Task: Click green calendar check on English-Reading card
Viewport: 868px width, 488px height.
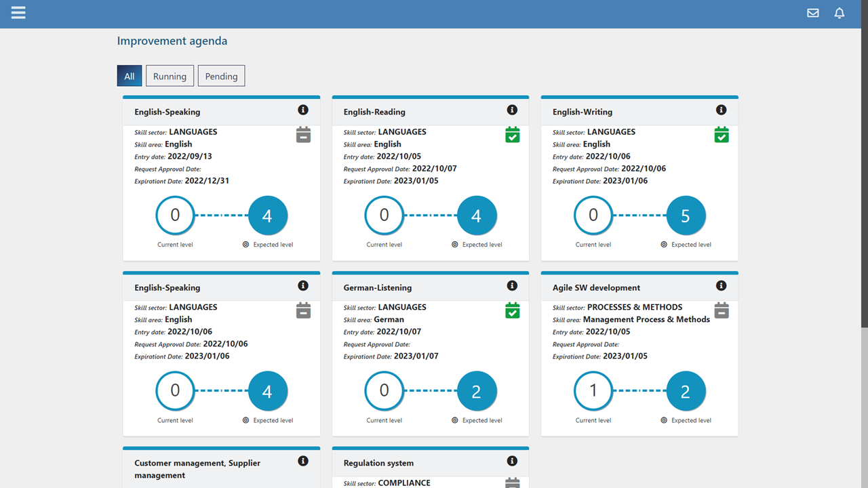Action: click(513, 135)
